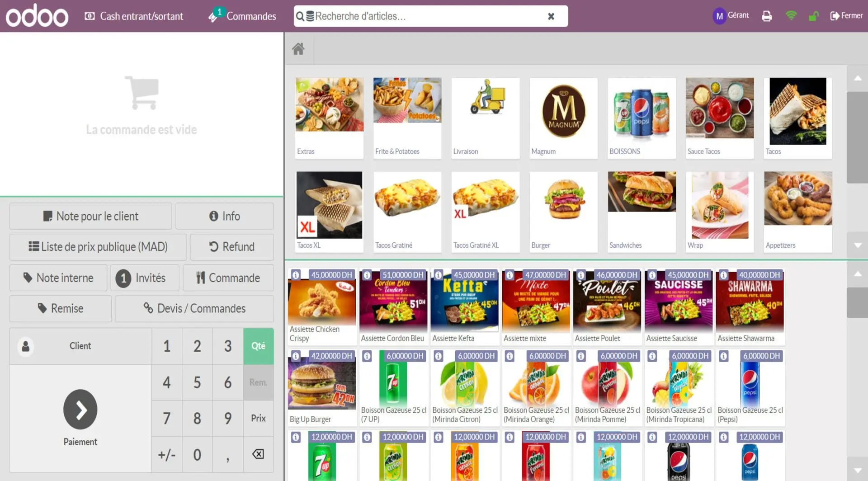Clear the search with the X icon
This screenshot has width=868, height=481.
point(551,16)
